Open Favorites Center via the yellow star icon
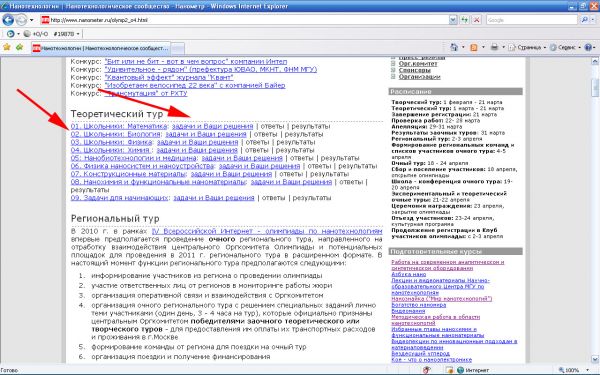This screenshot has height=375, width=600. pyautogui.click(x=7, y=47)
